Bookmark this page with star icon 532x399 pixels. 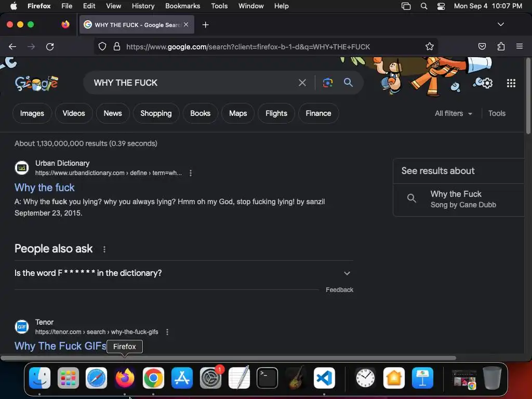430,46
